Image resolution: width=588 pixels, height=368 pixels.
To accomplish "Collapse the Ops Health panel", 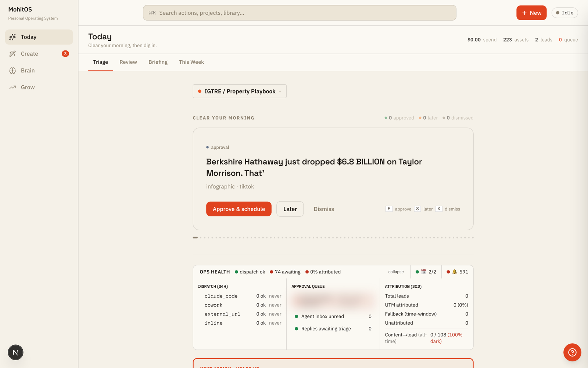I will (396, 272).
